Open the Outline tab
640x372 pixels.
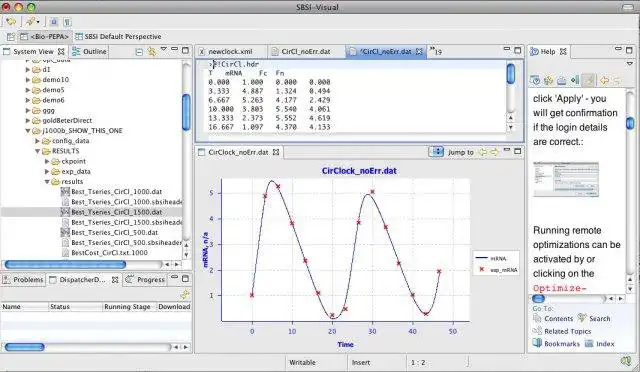89,51
